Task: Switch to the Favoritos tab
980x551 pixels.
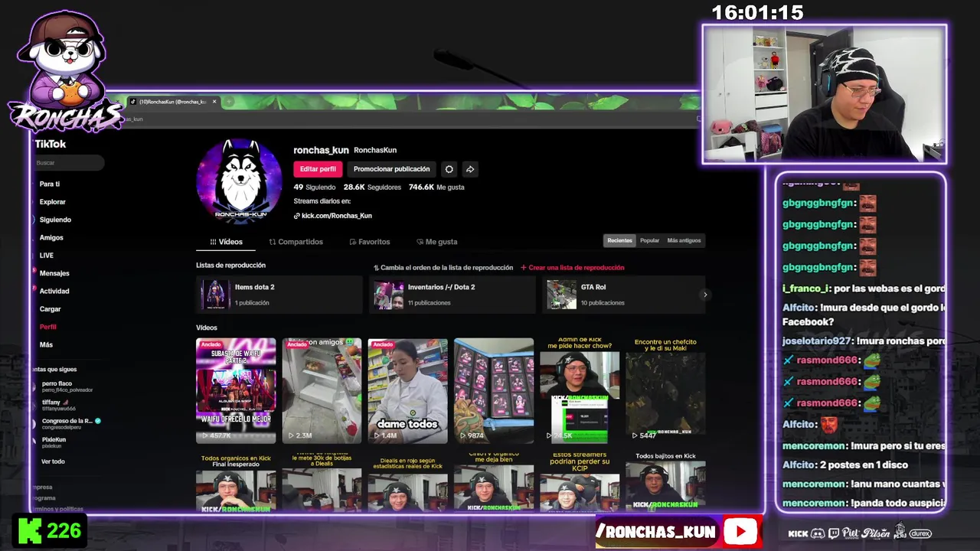Action: point(369,242)
